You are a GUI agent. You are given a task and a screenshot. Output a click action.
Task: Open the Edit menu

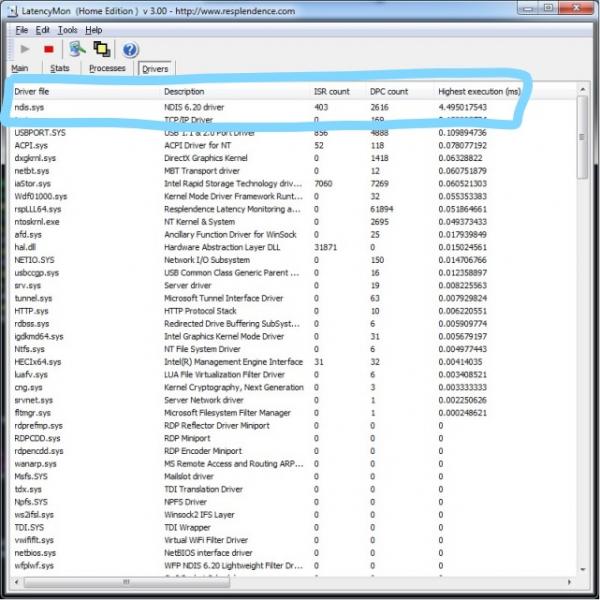click(42, 30)
